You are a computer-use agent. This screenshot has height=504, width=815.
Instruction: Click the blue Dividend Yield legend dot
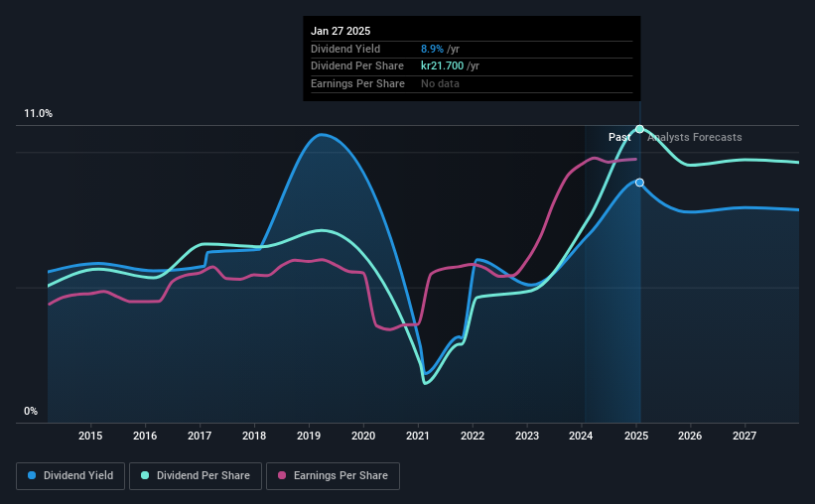32,475
